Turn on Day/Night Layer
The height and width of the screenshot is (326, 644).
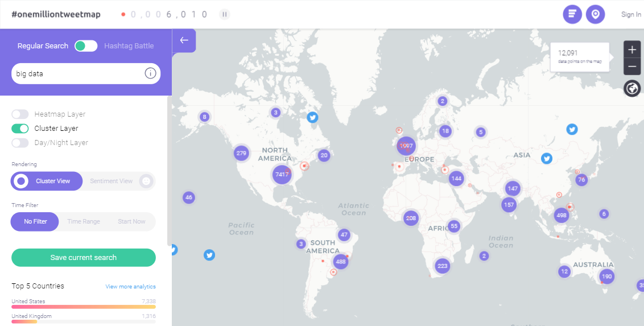[x=20, y=143]
